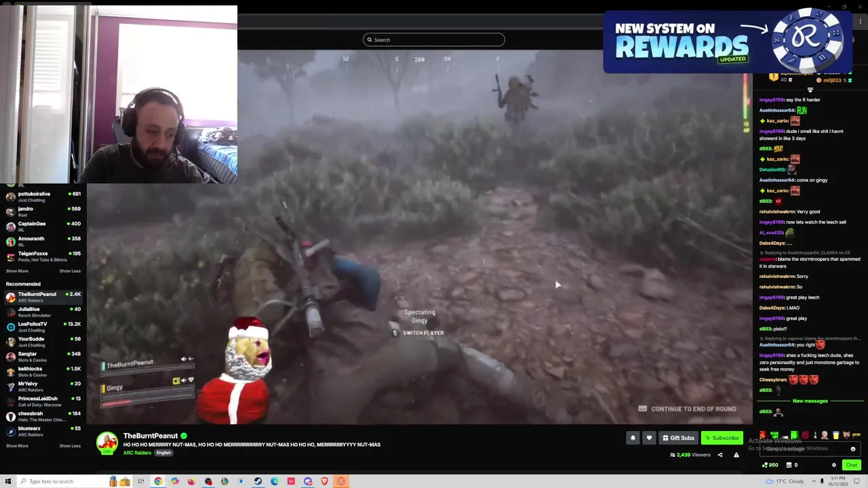Share the stream via the share icon
868x488 pixels.
coord(720,455)
